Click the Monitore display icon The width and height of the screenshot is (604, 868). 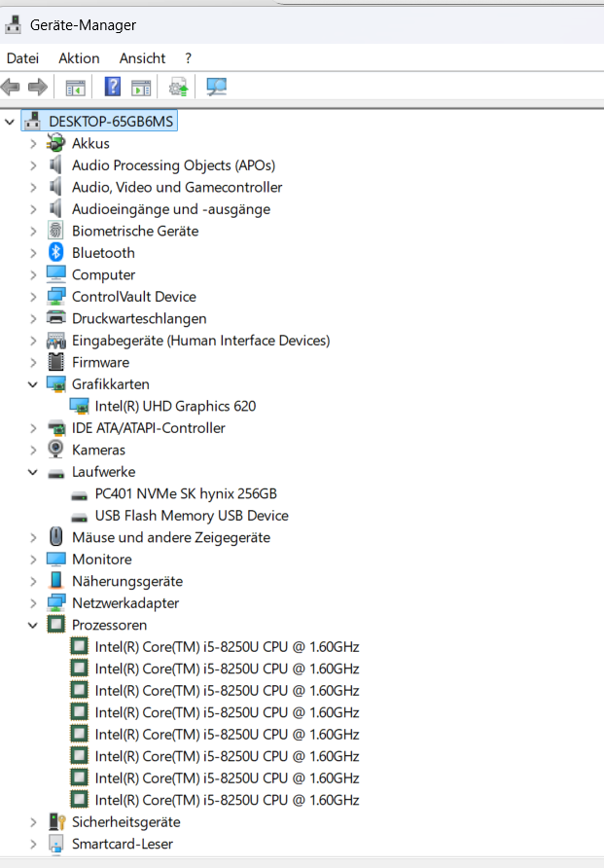[x=55, y=559]
